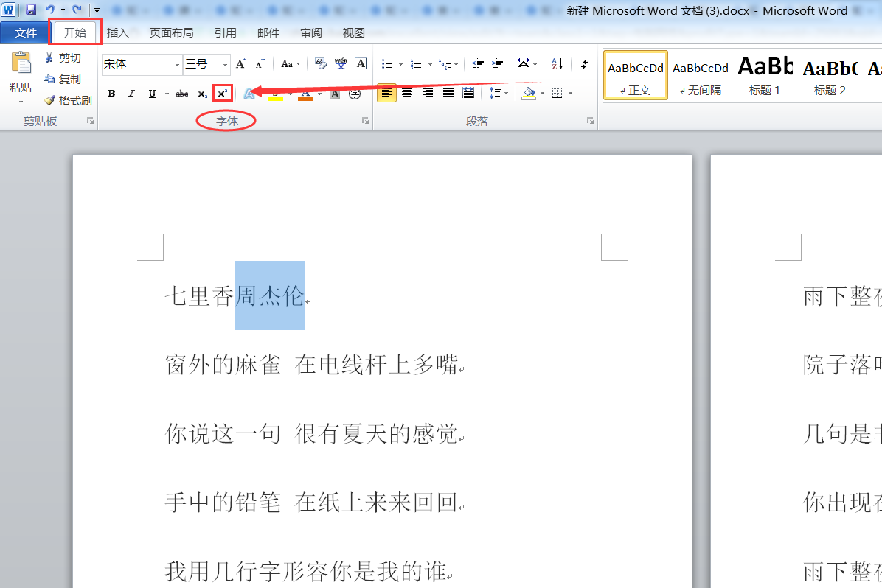Toggle bold formatting
882x588 pixels.
coord(111,94)
